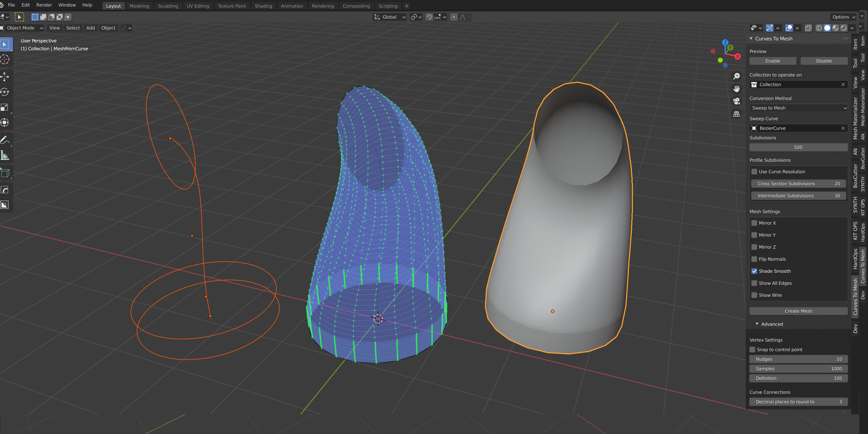Enable the Mirror X mesh setting
Viewport: 868px width, 434px height.
755,223
